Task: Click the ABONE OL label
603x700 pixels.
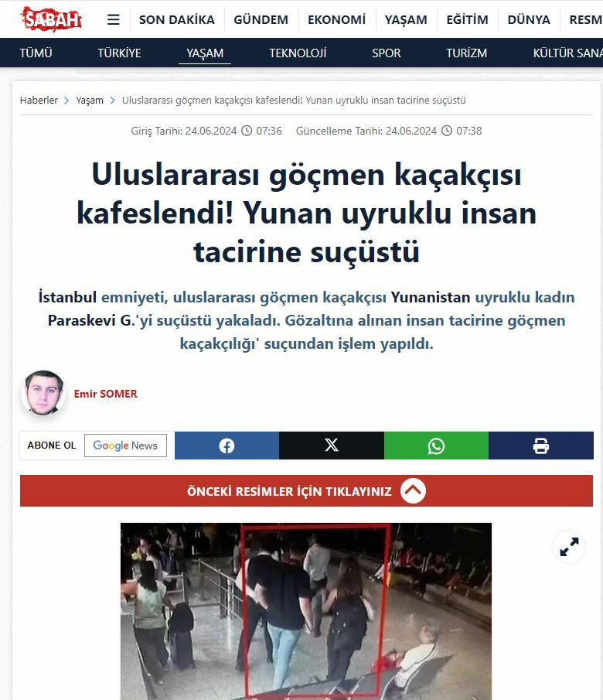Action: [x=52, y=446]
